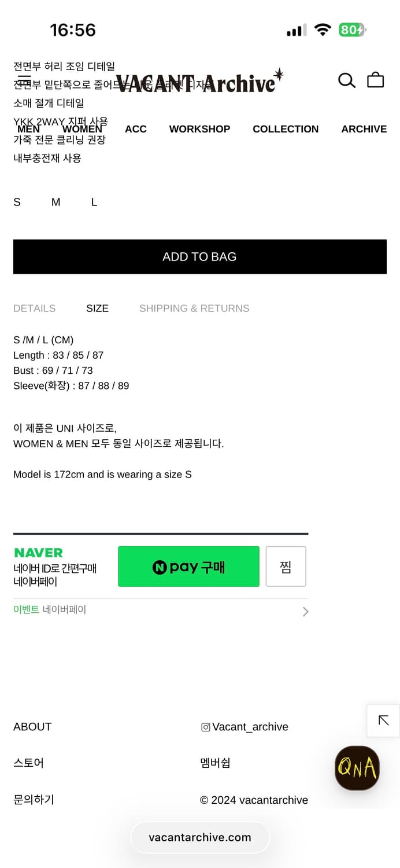Screen dimensions: 400x868
Task: Open the QnA floating bubble
Action: click(x=357, y=768)
